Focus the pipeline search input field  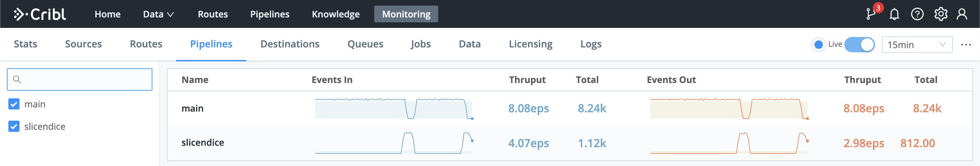click(80, 80)
